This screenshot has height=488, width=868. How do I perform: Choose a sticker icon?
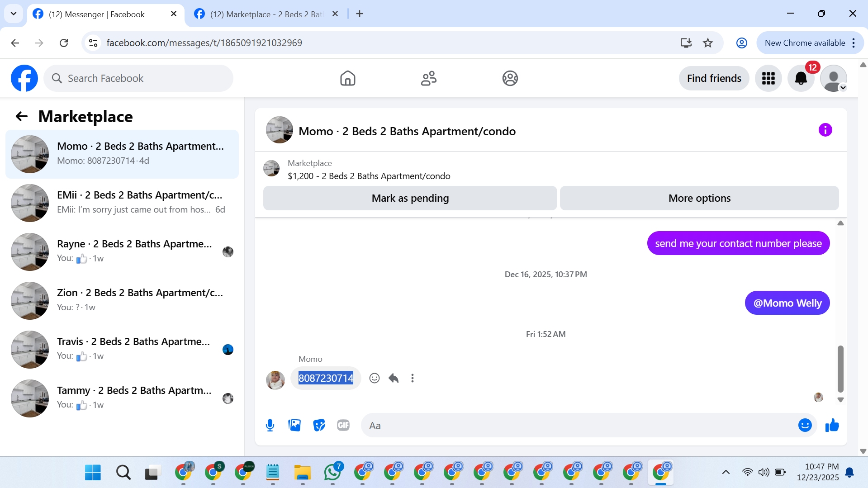pos(319,425)
